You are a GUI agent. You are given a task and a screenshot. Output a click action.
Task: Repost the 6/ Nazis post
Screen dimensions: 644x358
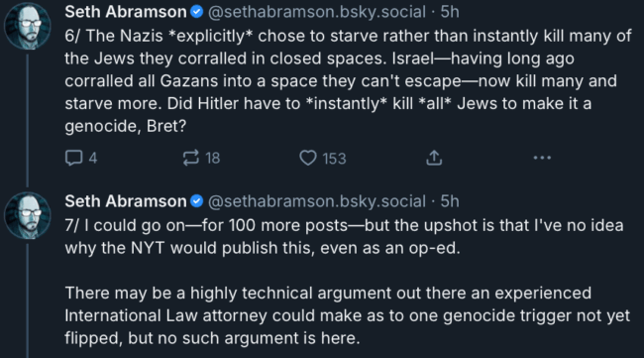point(191,159)
